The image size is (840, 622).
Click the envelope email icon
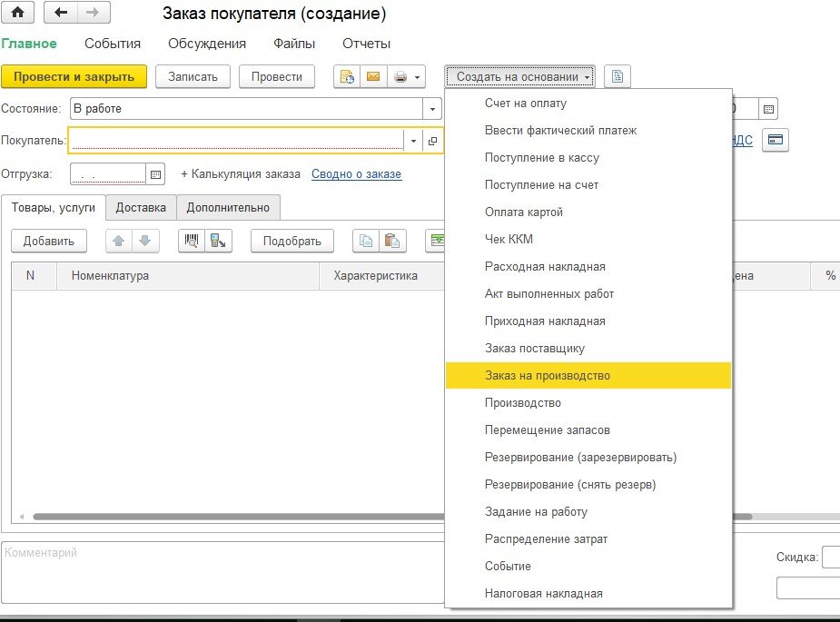pos(372,77)
